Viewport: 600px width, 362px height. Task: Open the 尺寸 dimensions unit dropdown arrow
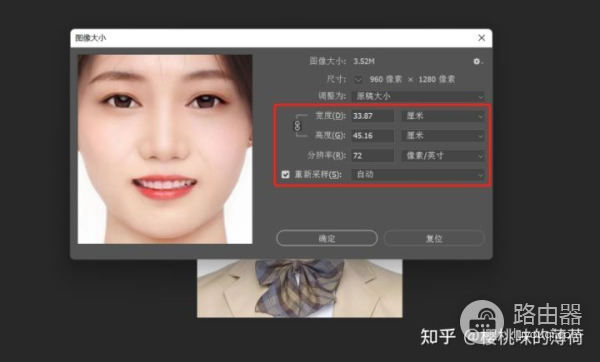358,79
